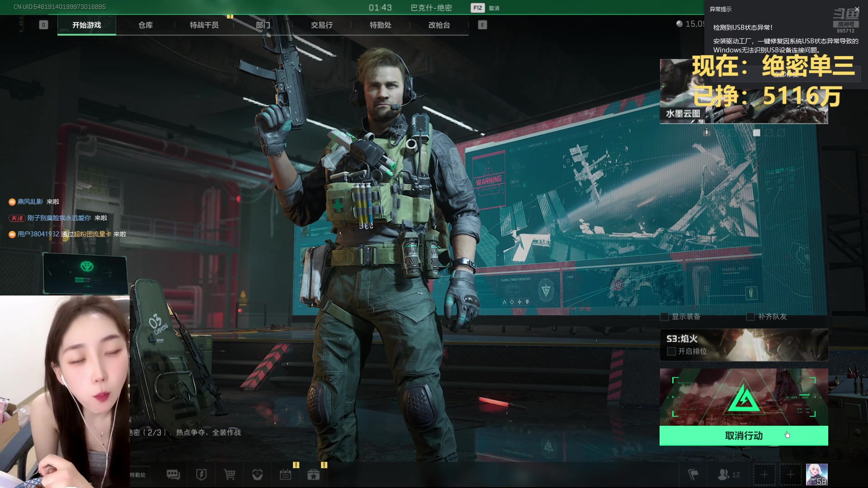This screenshot has height=488, width=868.
Task: Click the 01:43 matchmaking timer
Action: click(380, 8)
